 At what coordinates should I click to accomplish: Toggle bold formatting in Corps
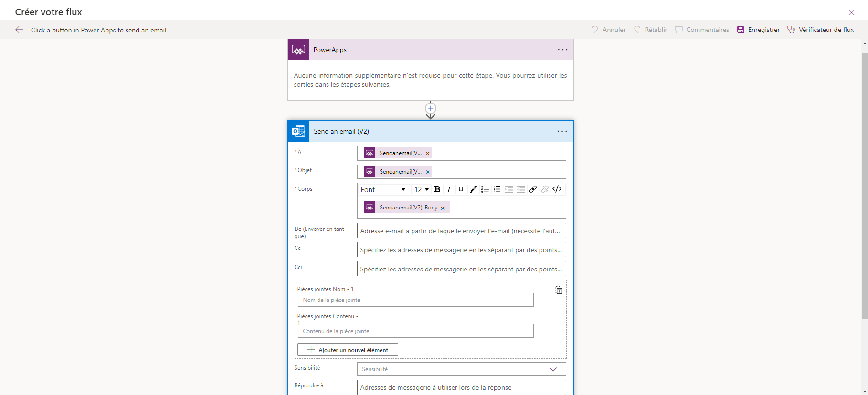click(x=437, y=189)
